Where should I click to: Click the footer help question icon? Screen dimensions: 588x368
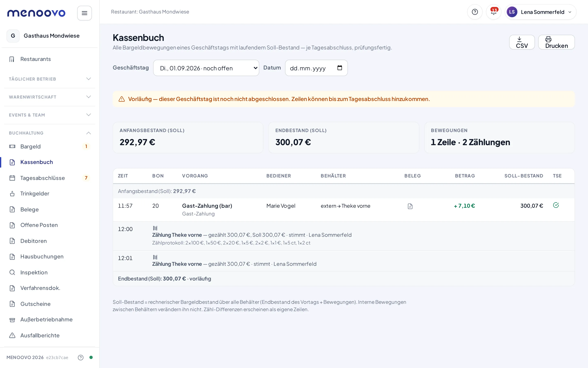point(80,357)
